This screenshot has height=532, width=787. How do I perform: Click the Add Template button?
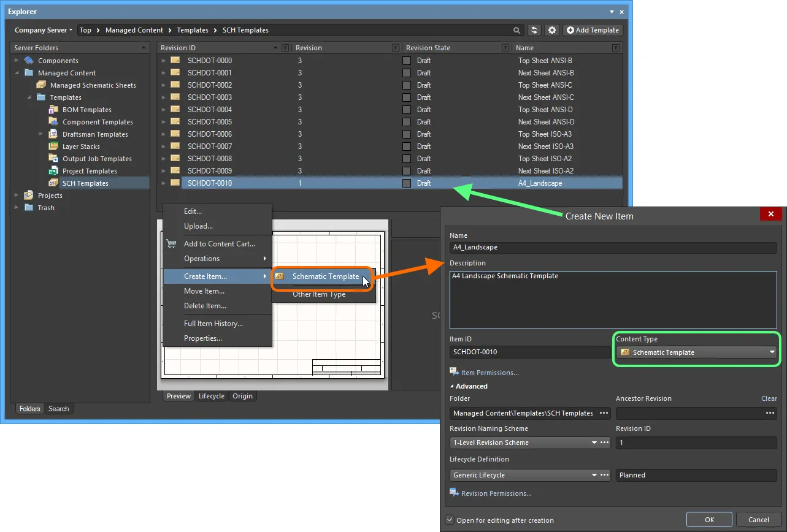click(x=593, y=30)
